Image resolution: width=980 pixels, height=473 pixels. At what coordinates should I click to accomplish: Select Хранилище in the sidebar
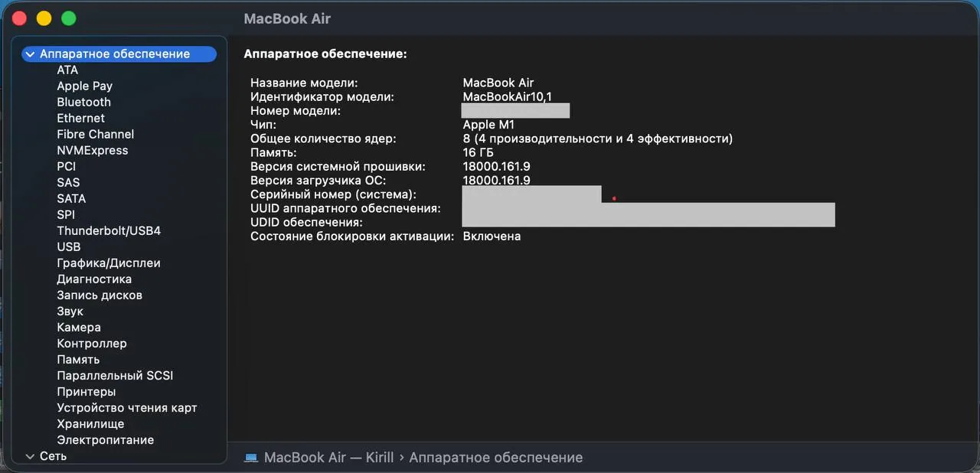click(90, 423)
